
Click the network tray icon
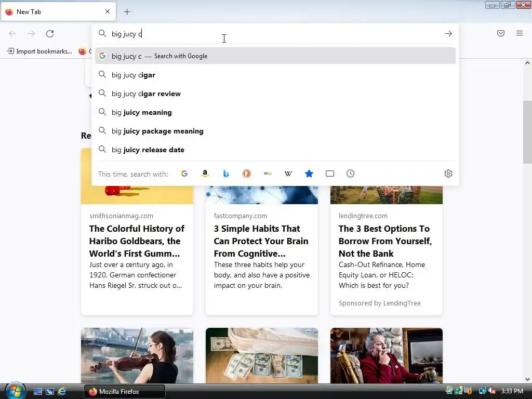coord(482,391)
